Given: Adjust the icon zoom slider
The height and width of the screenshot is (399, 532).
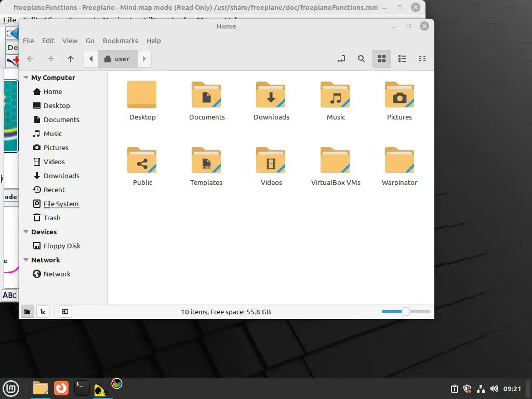Looking at the screenshot, I should [406, 312].
